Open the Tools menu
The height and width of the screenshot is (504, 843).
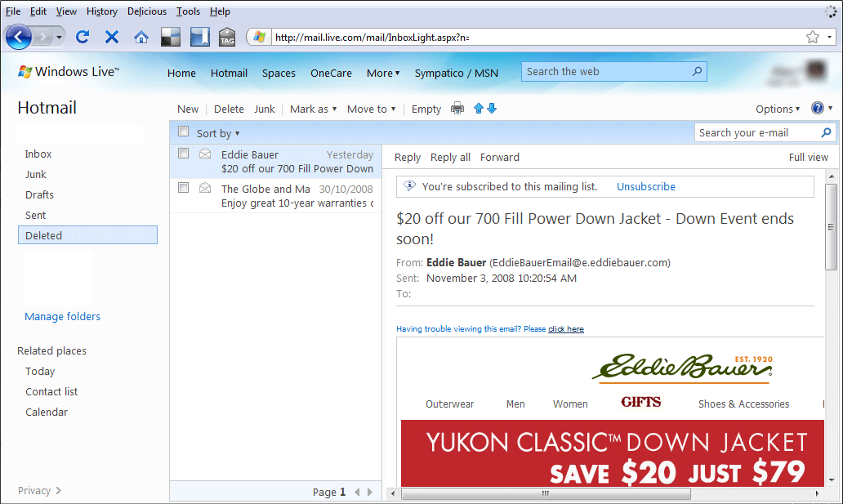(x=188, y=11)
